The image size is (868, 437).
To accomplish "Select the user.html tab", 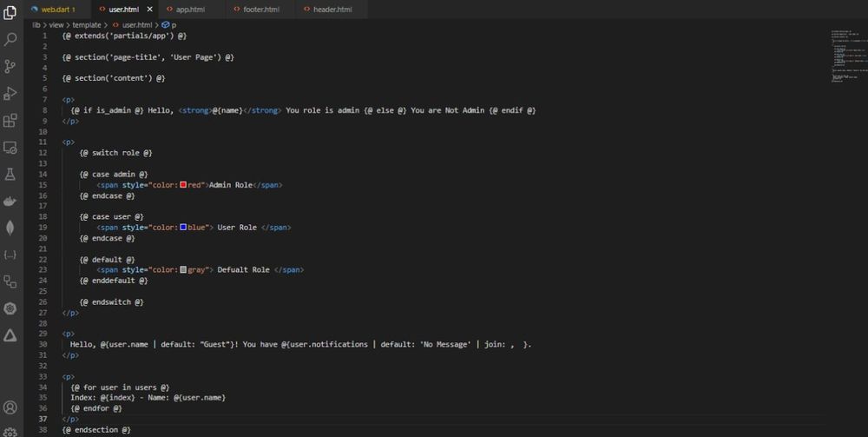I will pos(123,10).
